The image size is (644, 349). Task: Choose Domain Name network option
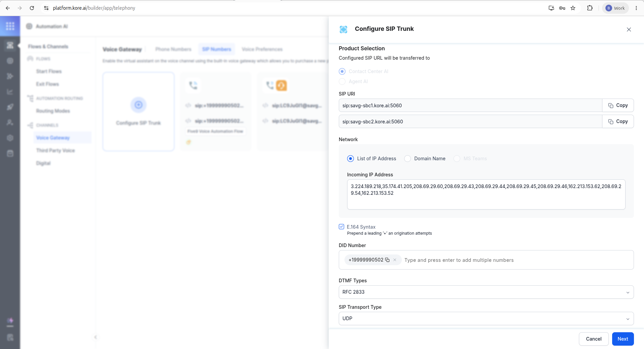click(408, 159)
